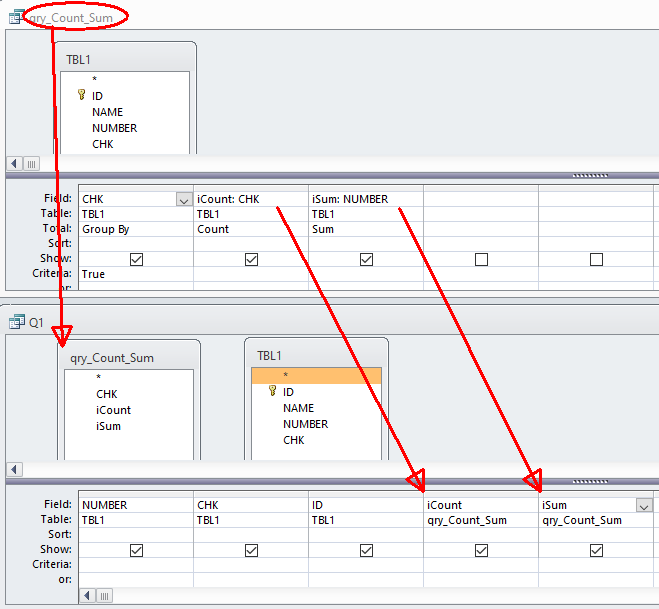Click the ID primary key icon in upper TBL1

[82, 95]
